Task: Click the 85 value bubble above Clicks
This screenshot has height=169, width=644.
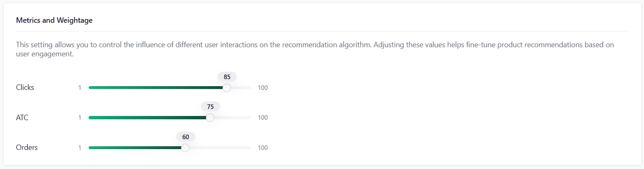Action: [227, 77]
